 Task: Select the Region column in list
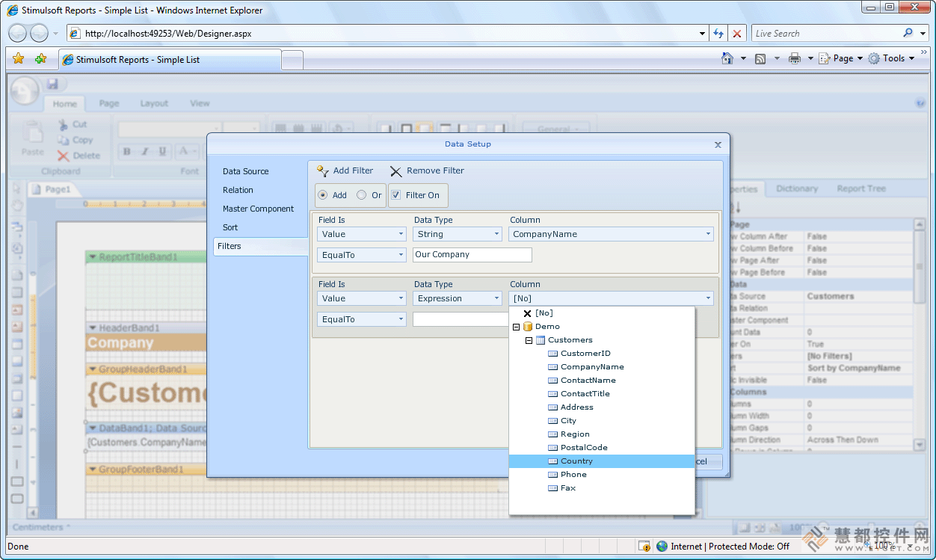[602, 434]
